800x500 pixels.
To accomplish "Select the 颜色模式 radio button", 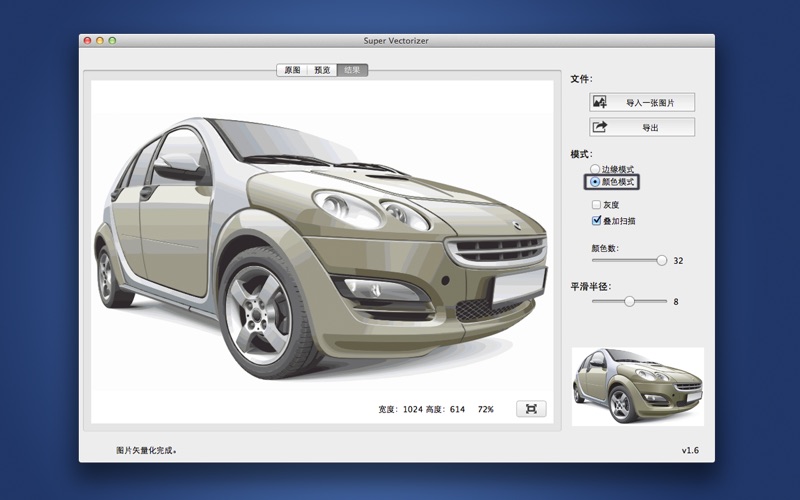I will 596,182.
